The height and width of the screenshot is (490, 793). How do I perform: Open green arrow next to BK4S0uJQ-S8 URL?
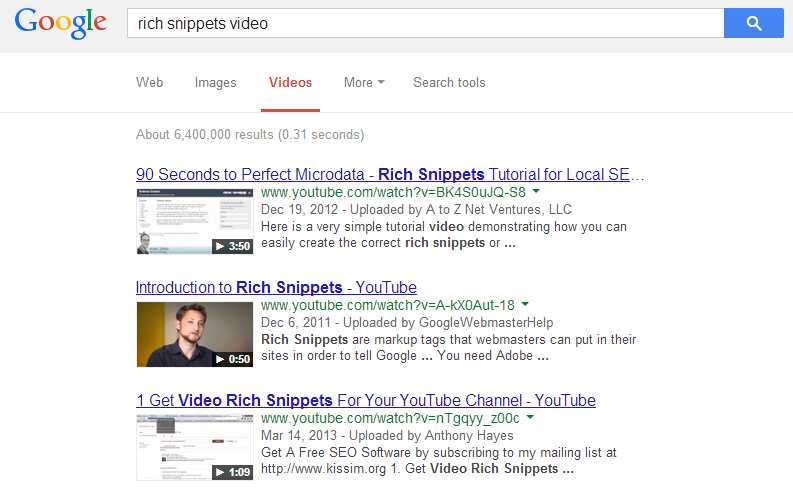coord(537,191)
